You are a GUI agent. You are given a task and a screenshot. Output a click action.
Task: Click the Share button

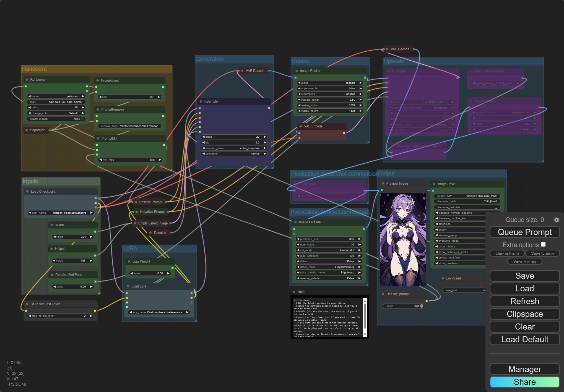(x=525, y=382)
